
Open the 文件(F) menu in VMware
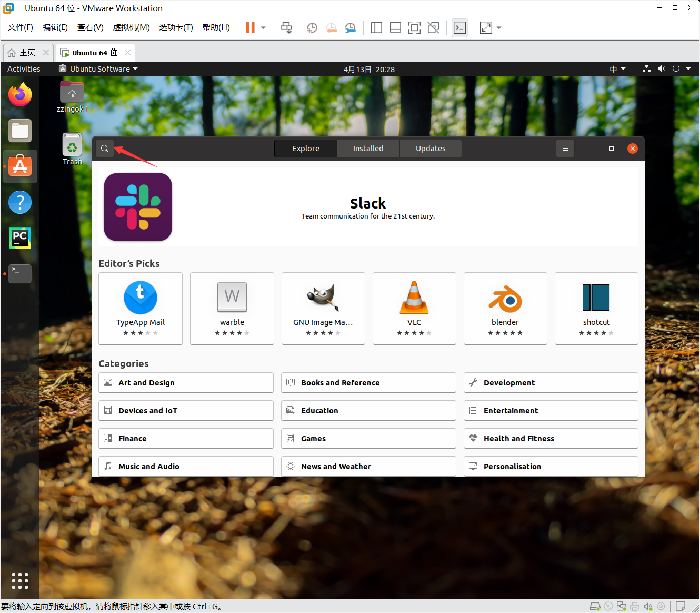(x=21, y=27)
